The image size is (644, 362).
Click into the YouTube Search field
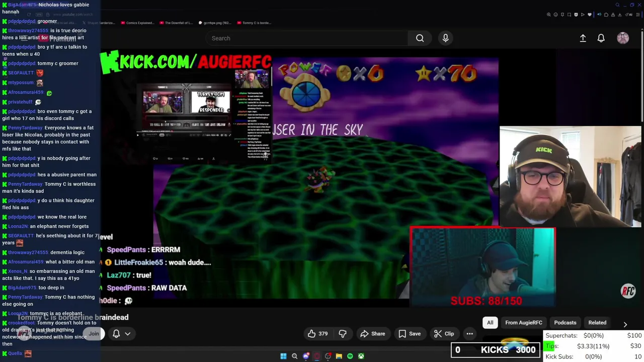[x=307, y=38]
